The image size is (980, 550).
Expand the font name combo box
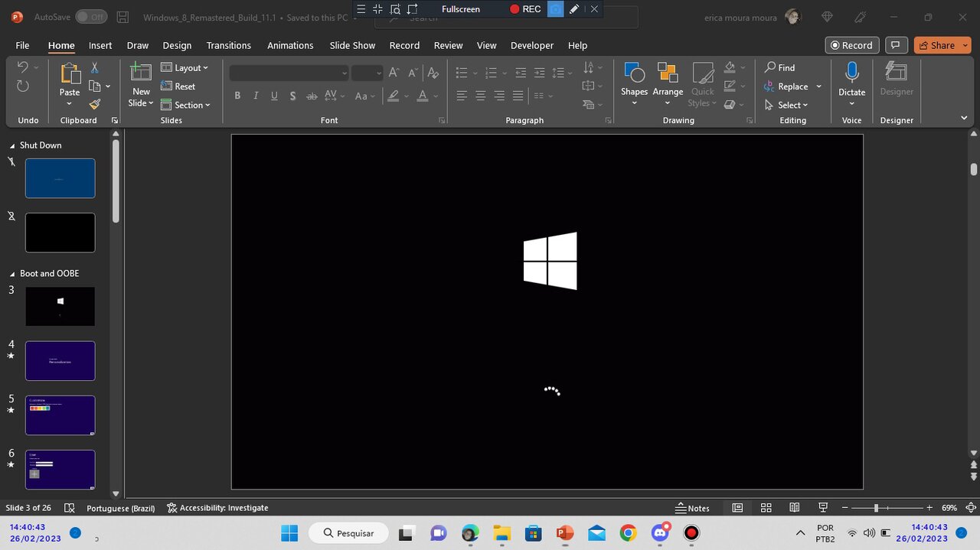345,73
